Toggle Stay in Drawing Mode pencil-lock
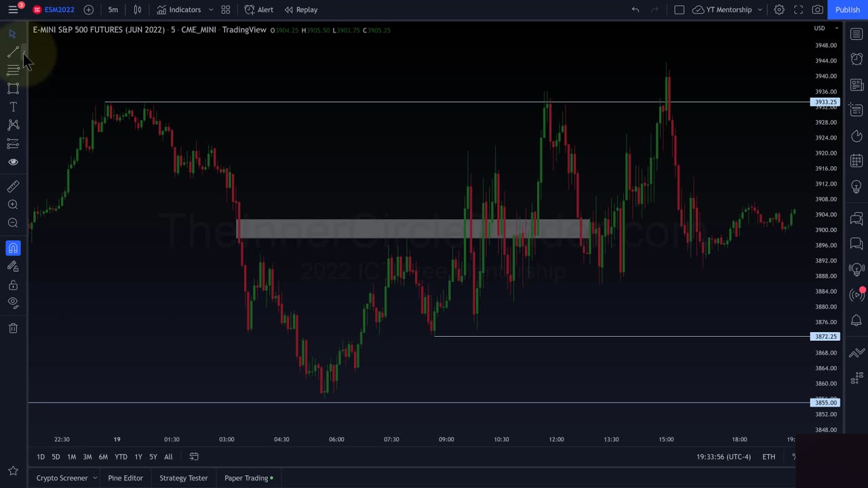868x488 pixels. point(12,266)
